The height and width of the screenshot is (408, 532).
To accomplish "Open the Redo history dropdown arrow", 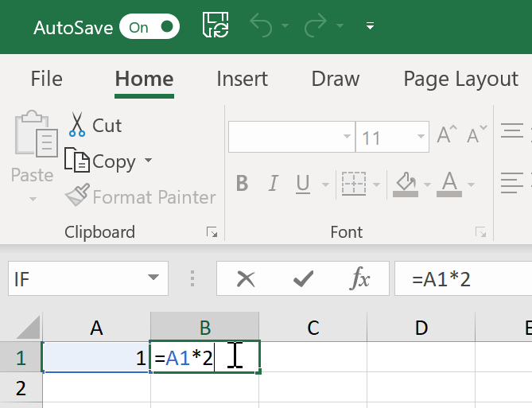I will click(x=340, y=25).
